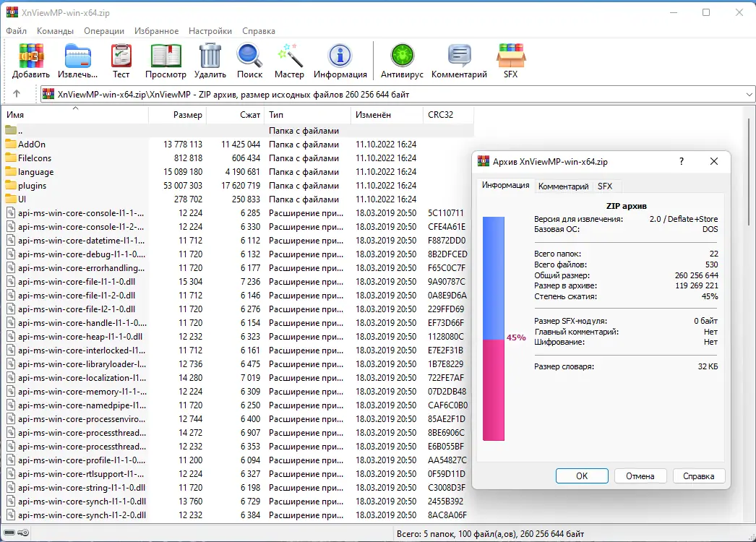756x542 pixels.
Task: Sort by the CRC32 column header
Action: tap(448, 115)
